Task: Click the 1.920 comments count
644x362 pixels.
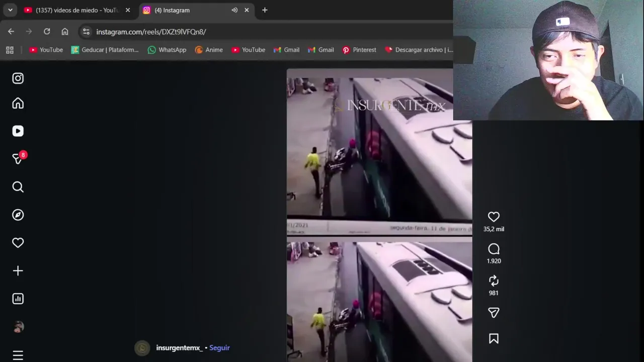Action: point(494,261)
